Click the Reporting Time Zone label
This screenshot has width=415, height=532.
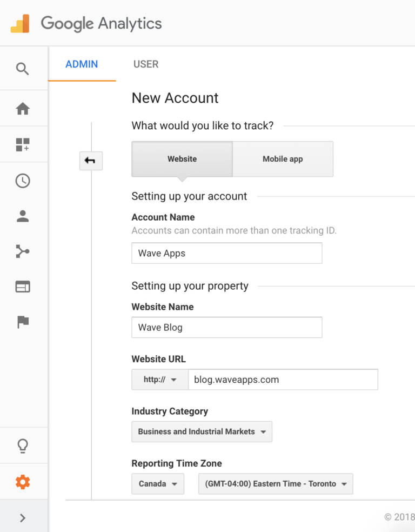[177, 463]
